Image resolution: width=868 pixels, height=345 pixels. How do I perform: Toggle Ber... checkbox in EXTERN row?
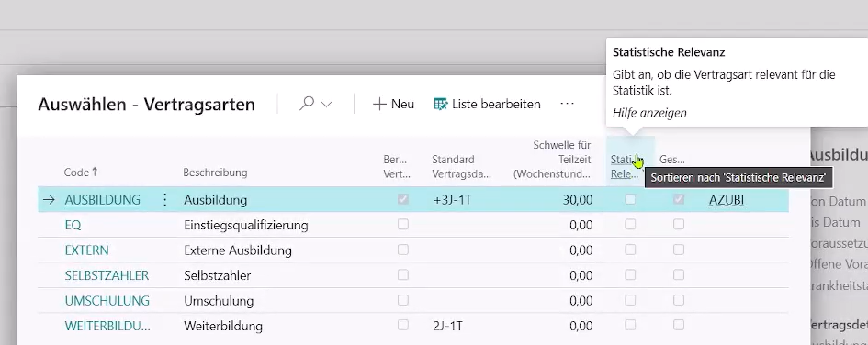coord(403,250)
